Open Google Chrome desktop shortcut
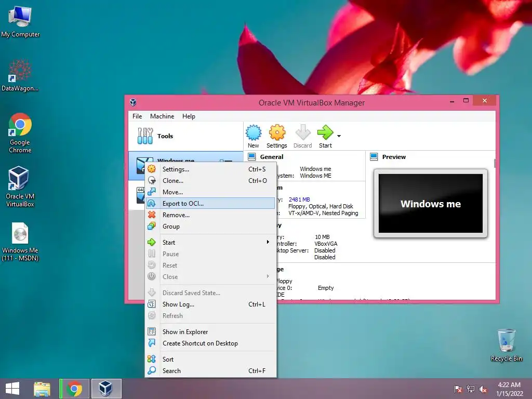The height and width of the screenshot is (399, 532). [20, 133]
